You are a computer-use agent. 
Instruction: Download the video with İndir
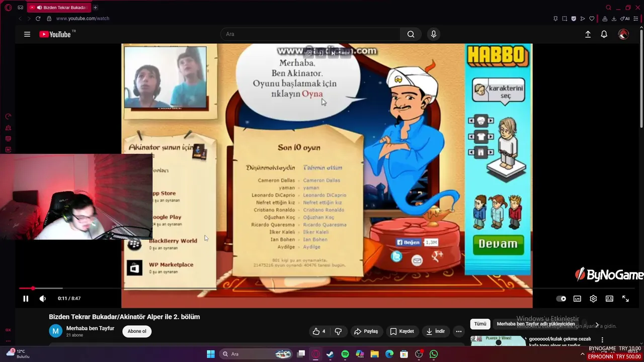[435, 331]
